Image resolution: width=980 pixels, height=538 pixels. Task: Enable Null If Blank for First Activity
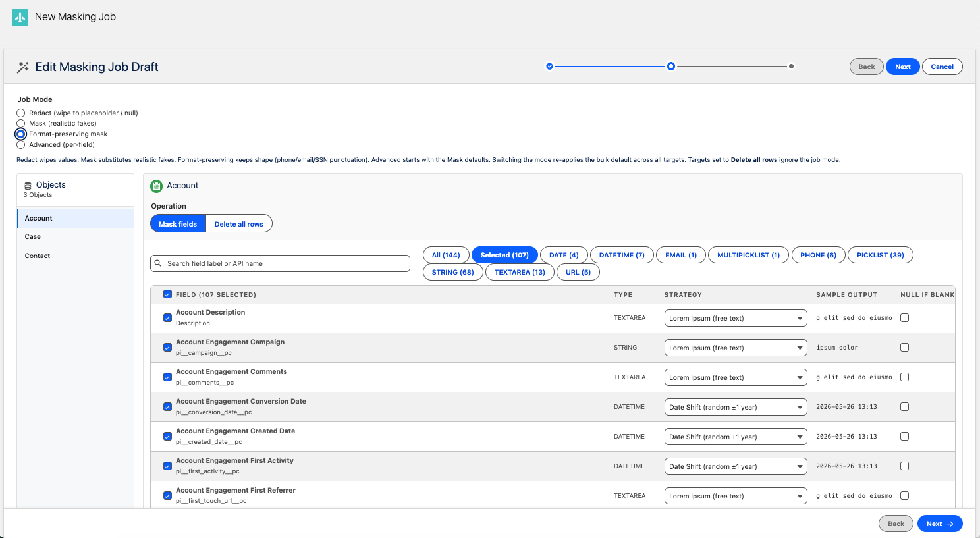(904, 466)
